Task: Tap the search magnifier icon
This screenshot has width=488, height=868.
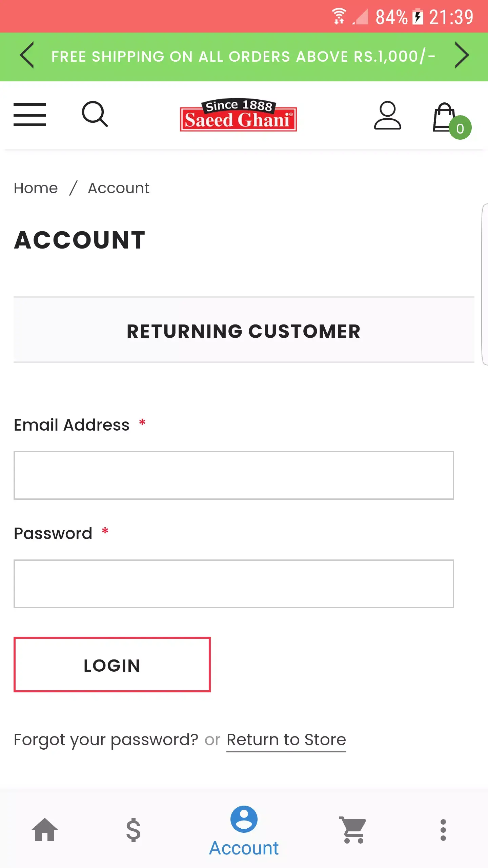Action: pyautogui.click(x=95, y=114)
